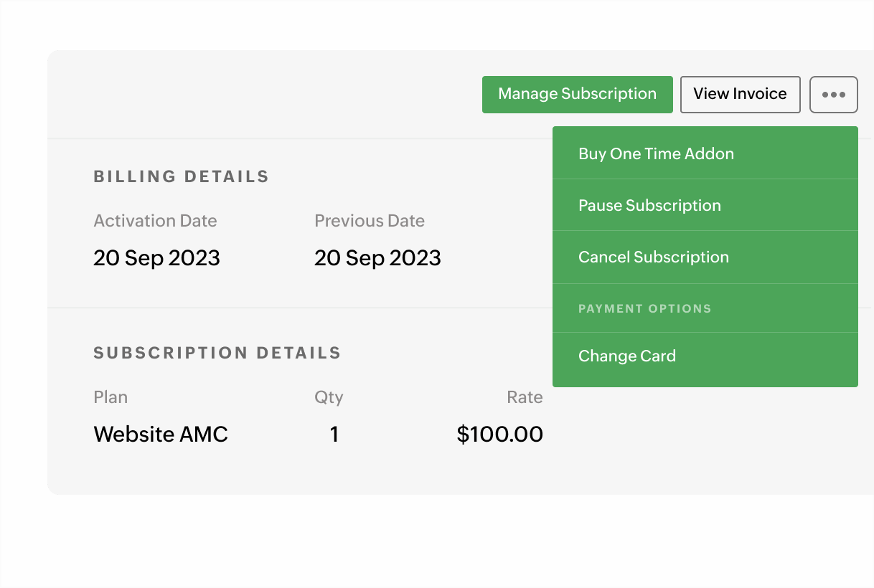
Task: Select the Previous Date value 20 Sep 2023
Action: [x=377, y=258]
